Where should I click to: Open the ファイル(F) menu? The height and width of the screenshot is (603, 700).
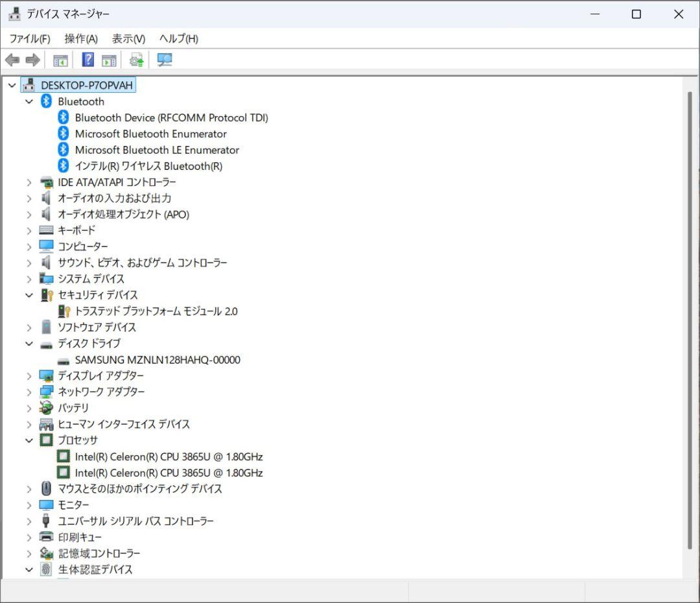[x=29, y=39]
